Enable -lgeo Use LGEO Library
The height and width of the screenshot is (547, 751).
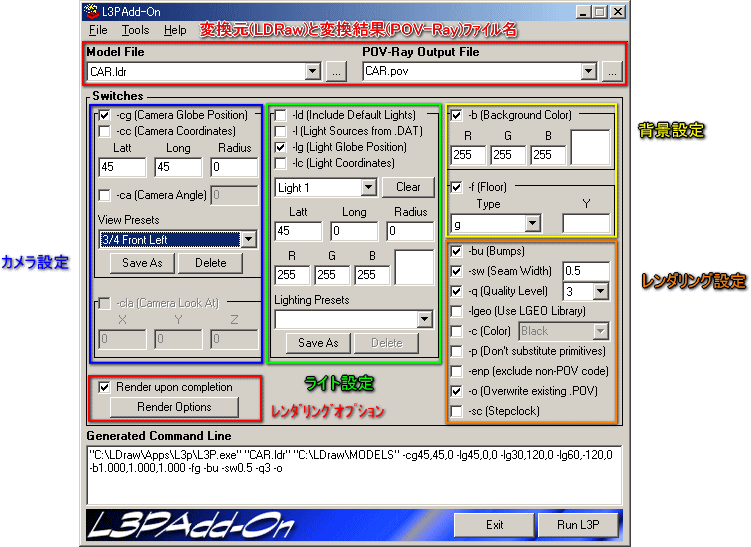point(456,311)
